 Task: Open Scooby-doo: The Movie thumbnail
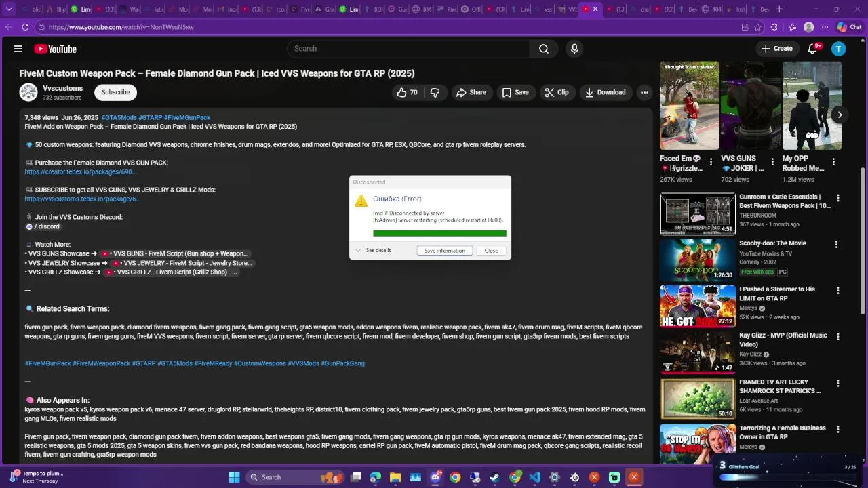(x=698, y=260)
